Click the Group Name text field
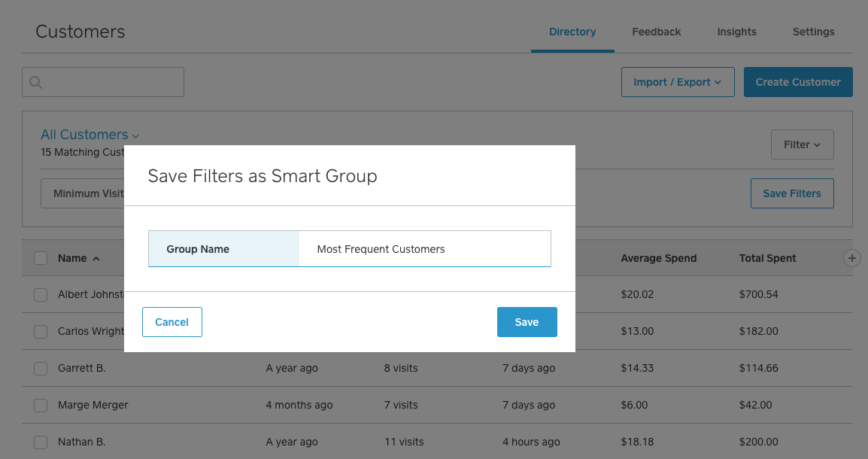The width and height of the screenshot is (868, 459). click(x=424, y=249)
